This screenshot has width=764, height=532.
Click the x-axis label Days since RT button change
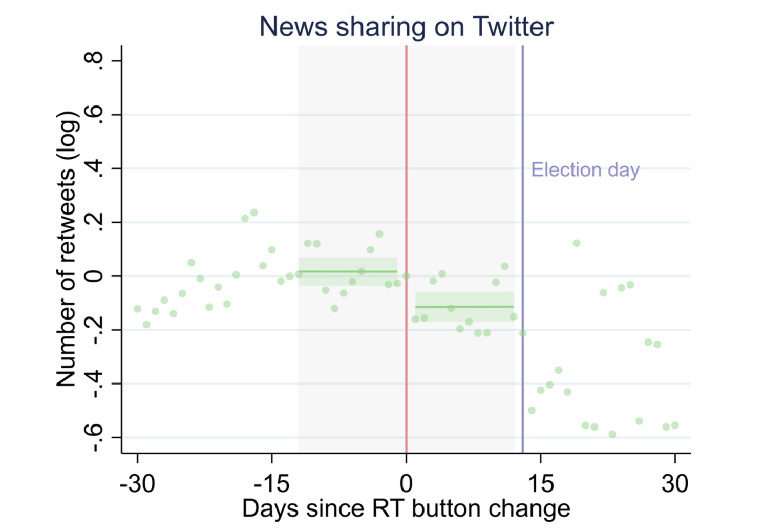[x=406, y=508]
